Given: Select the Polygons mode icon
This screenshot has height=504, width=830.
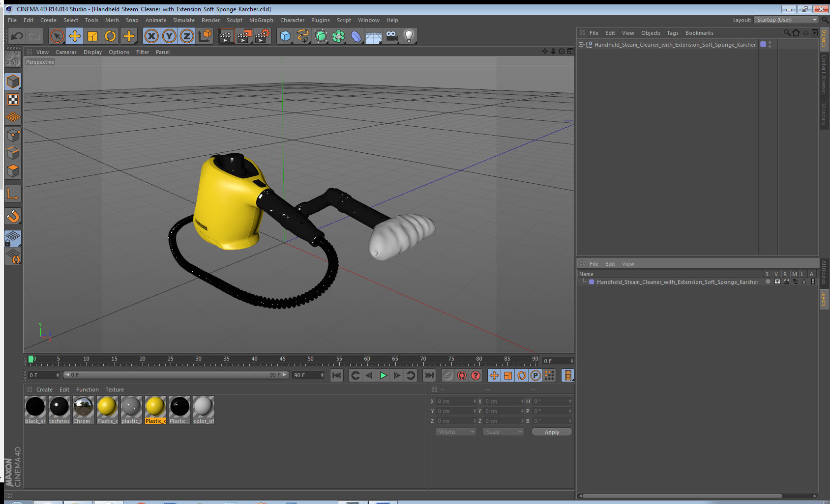Looking at the screenshot, I should coord(13,171).
